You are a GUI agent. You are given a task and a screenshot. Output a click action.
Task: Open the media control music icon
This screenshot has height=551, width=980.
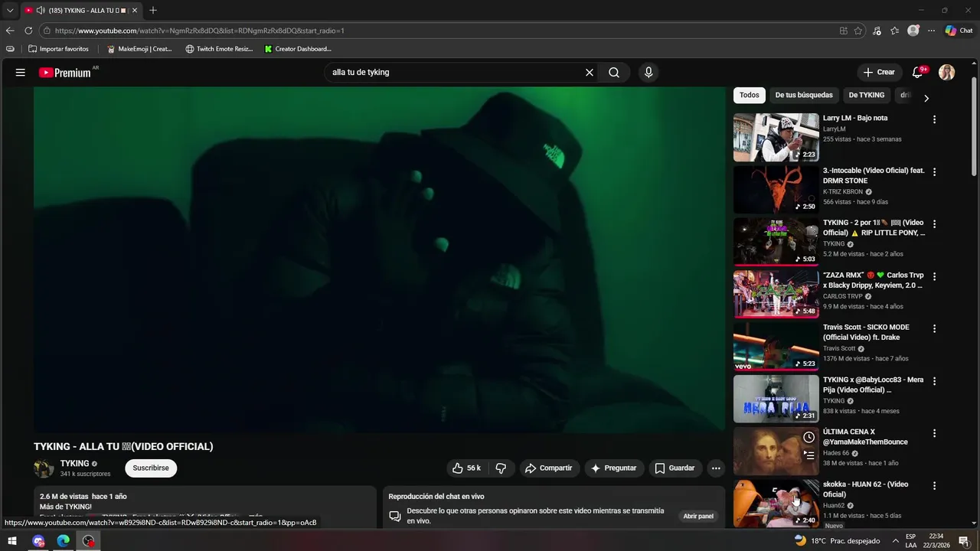(877, 31)
